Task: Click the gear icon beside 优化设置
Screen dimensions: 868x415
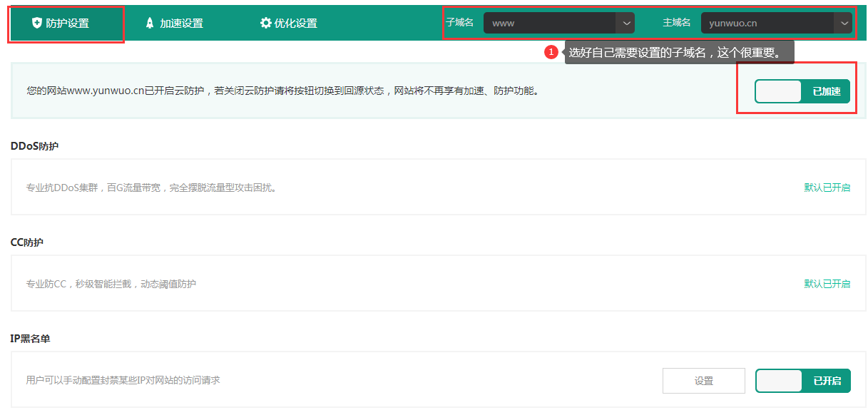Action: click(x=265, y=22)
